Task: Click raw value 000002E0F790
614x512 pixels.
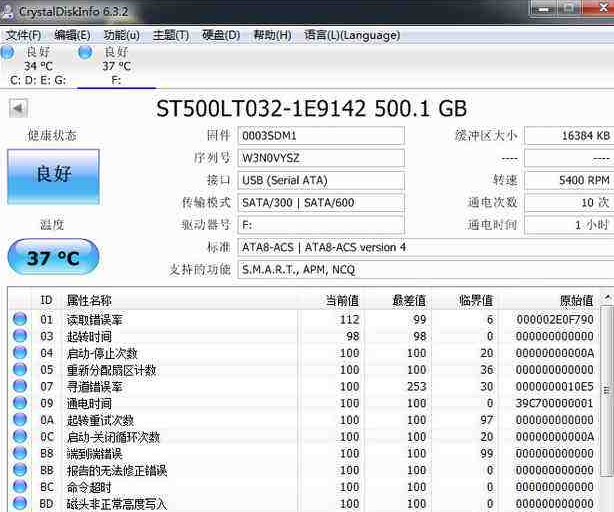Action: point(555,319)
